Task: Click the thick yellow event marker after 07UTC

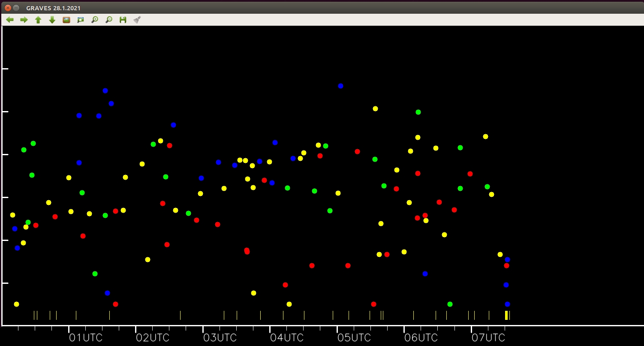Action: coord(506,315)
